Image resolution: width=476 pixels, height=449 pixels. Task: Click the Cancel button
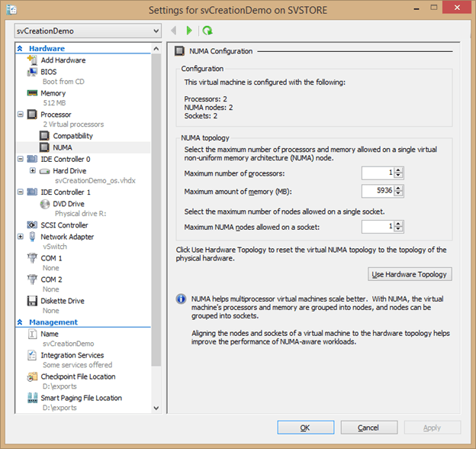point(369,428)
